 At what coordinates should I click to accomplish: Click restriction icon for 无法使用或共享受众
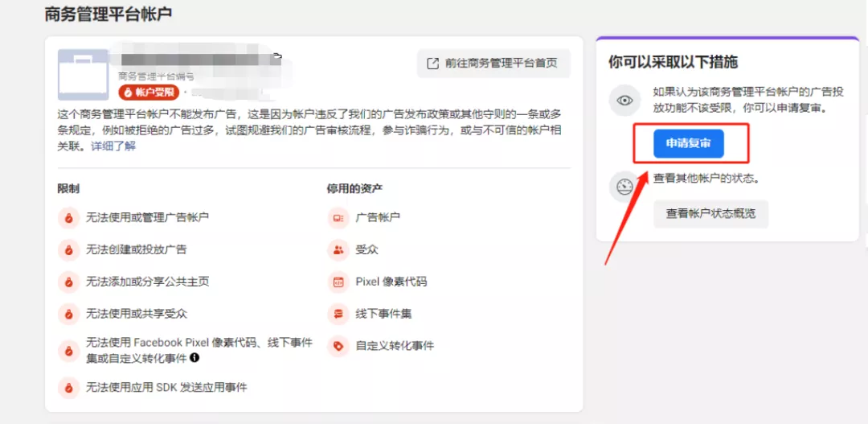[68, 315]
